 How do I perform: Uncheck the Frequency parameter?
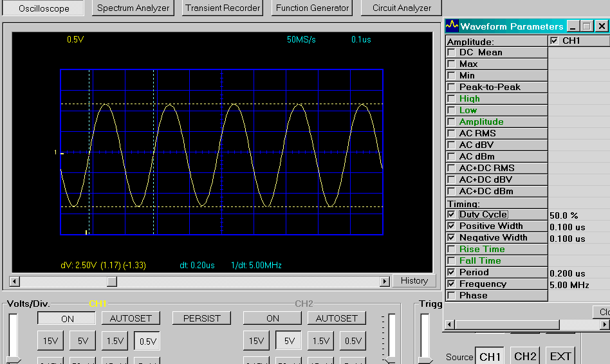(x=451, y=284)
